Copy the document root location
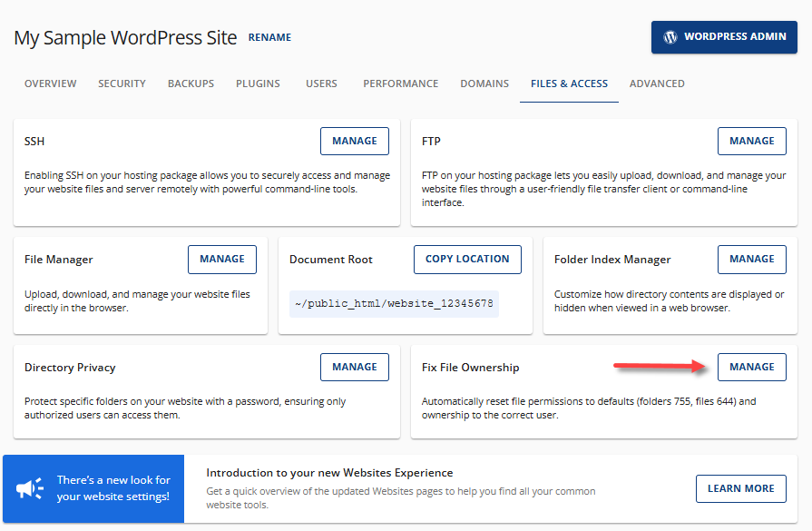This screenshot has width=812, height=531. tap(467, 259)
